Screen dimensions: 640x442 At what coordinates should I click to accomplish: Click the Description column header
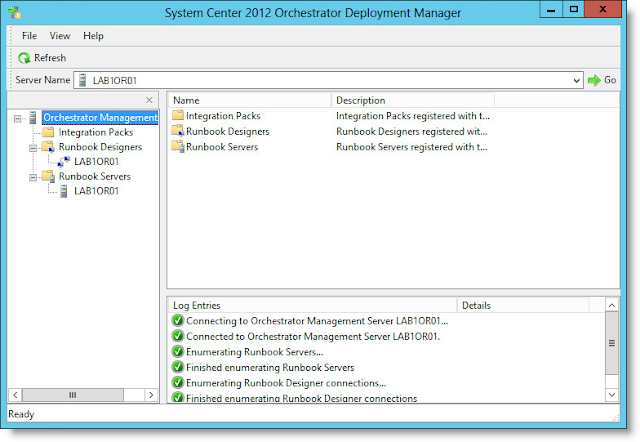tap(413, 100)
